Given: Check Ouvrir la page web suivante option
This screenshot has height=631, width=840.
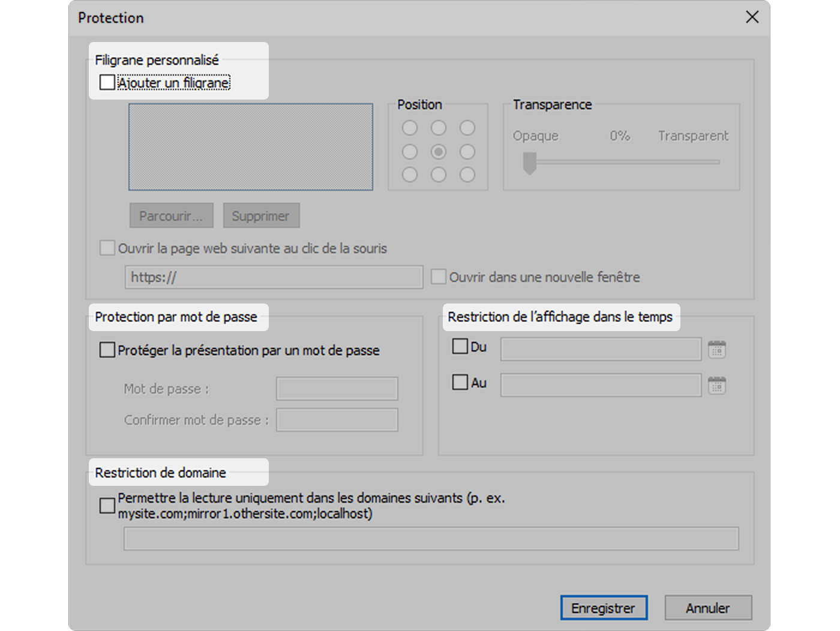Looking at the screenshot, I should (x=107, y=248).
